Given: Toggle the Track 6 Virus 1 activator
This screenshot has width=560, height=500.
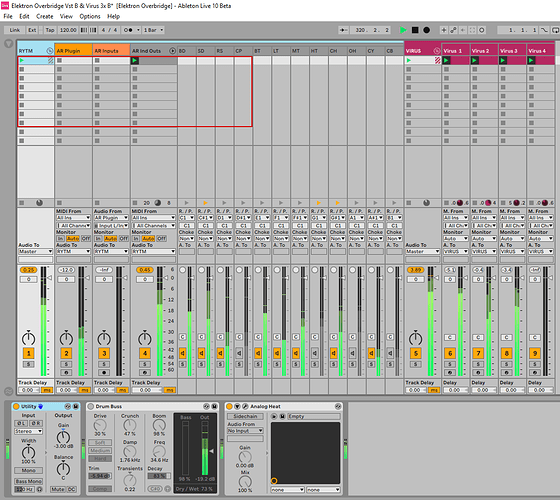Looking at the screenshot, I should (450, 353).
